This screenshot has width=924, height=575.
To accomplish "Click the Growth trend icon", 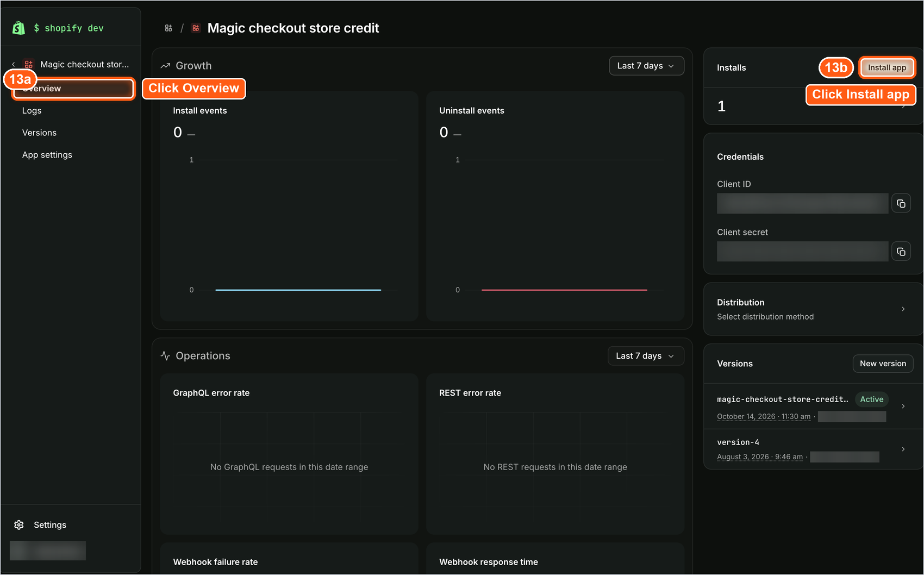I will [x=165, y=66].
